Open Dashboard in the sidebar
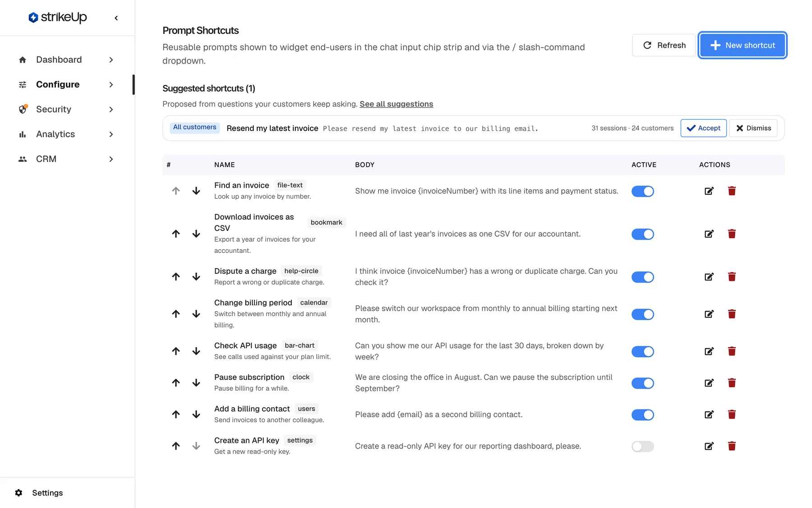 59,60
